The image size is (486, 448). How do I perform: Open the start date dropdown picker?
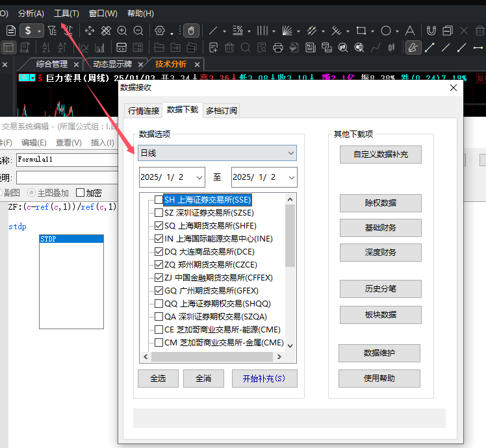pyautogui.click(x=199, y=177)
